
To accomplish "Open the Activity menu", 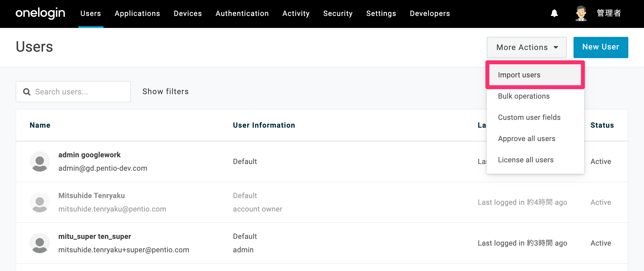I will click(296, 13).
